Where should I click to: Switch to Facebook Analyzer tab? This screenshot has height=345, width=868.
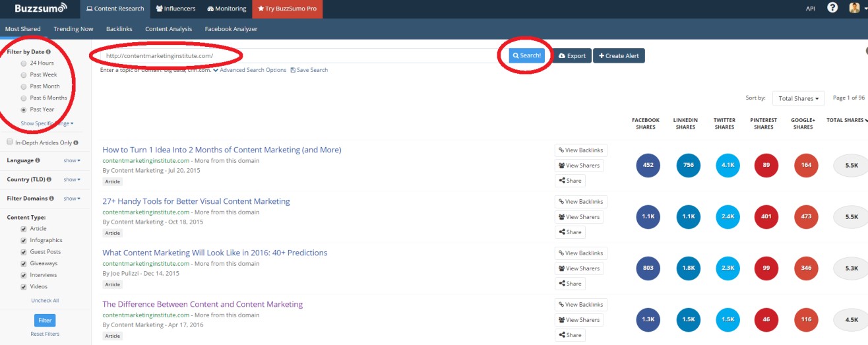[231, 29]
